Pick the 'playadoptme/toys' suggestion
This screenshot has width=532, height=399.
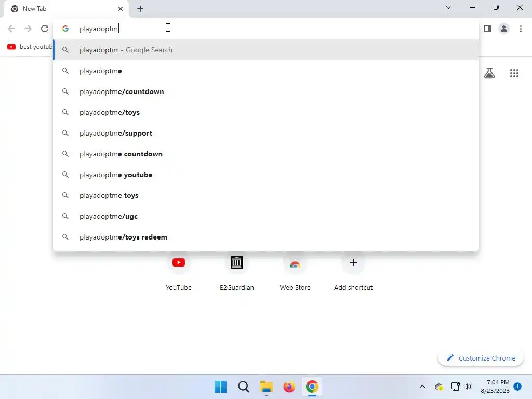pyautogui.click(x=266, y=112)
